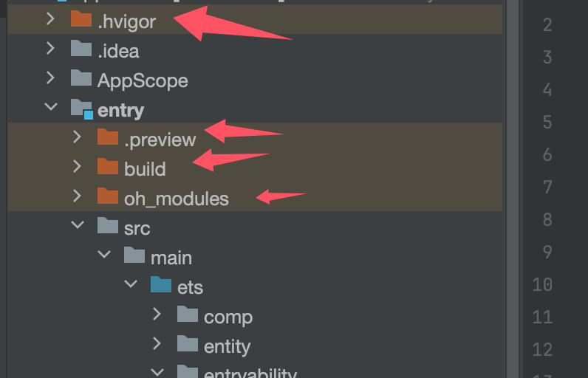588x378 pixels.
Task: Click the entry module folder icon
Action: tap(82, 109)
